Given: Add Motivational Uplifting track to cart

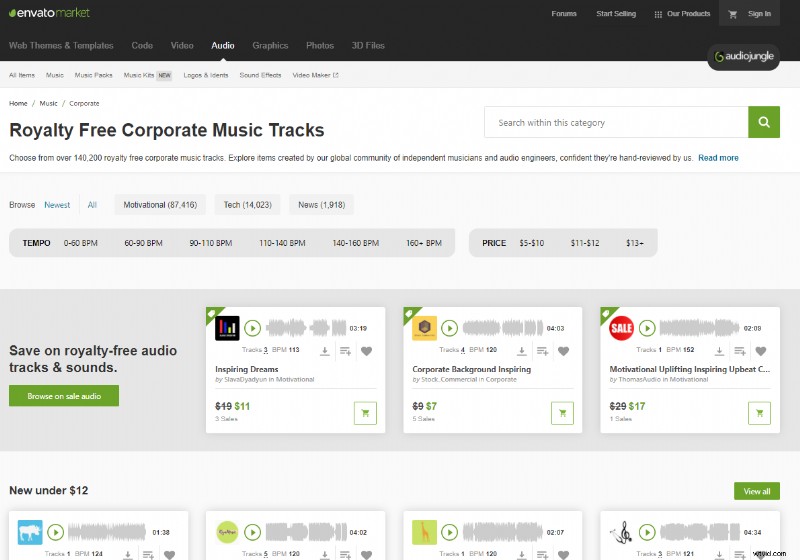Looking at the screenshot, I should (759, 413).
